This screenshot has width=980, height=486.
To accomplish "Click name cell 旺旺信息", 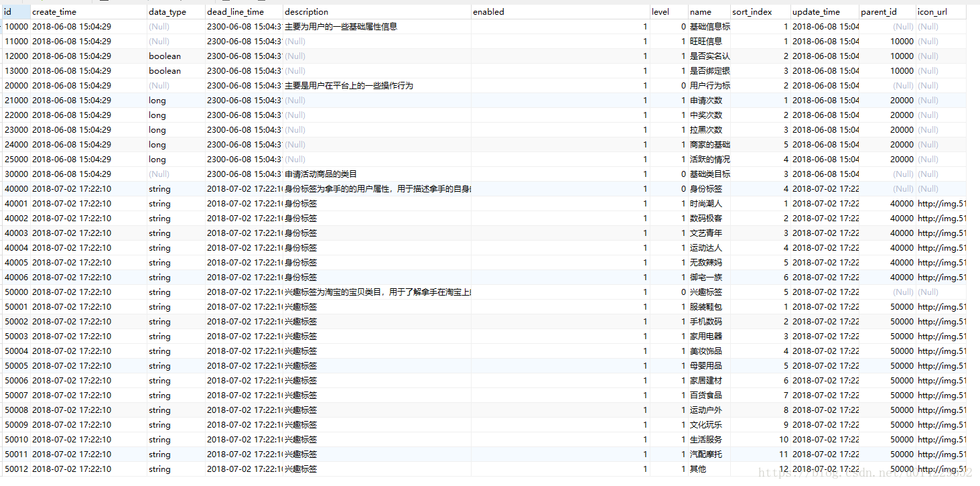I will (x=709, y=42).
